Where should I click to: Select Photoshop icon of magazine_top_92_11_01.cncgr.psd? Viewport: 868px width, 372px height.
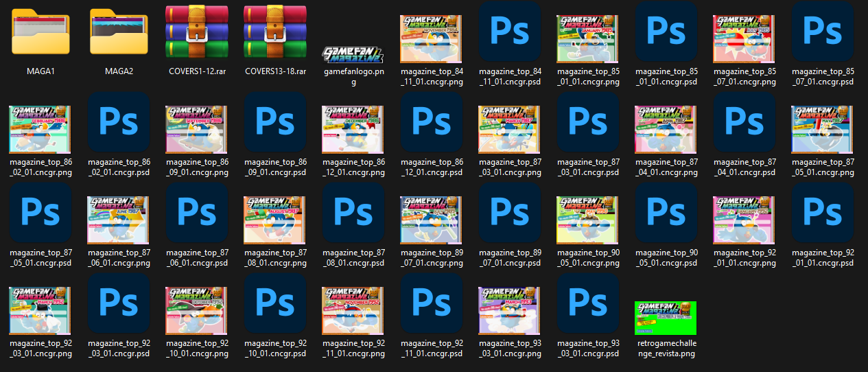click(432, 303)
